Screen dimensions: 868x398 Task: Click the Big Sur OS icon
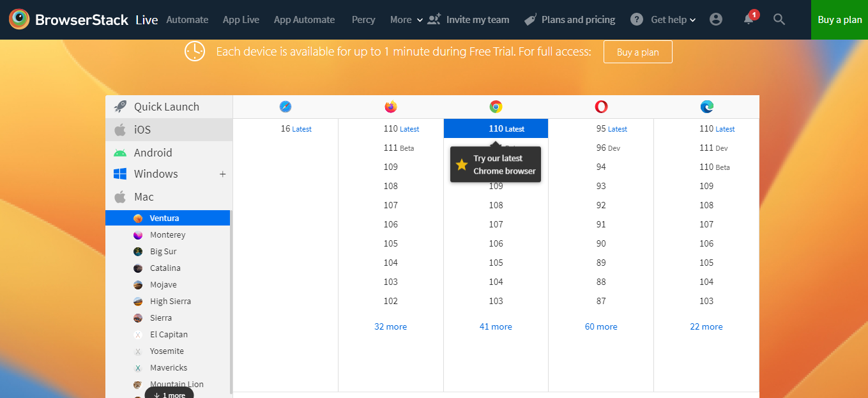click(x=138, y=252)
